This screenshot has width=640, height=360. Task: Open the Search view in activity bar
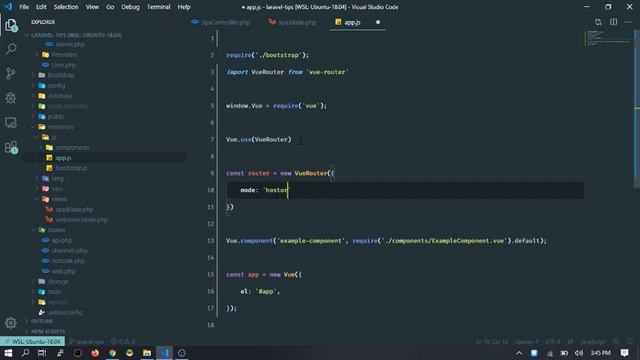(x=11, y=49)
